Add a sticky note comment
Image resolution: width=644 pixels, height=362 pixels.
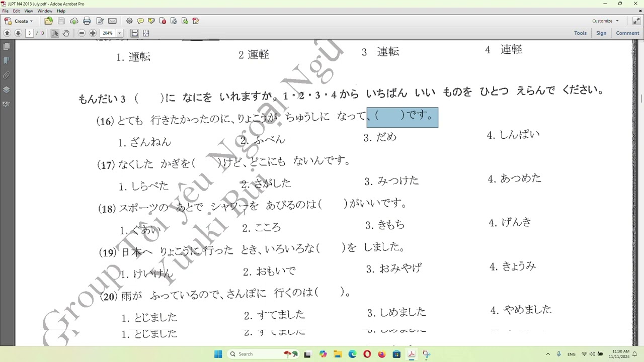[140, 21]
